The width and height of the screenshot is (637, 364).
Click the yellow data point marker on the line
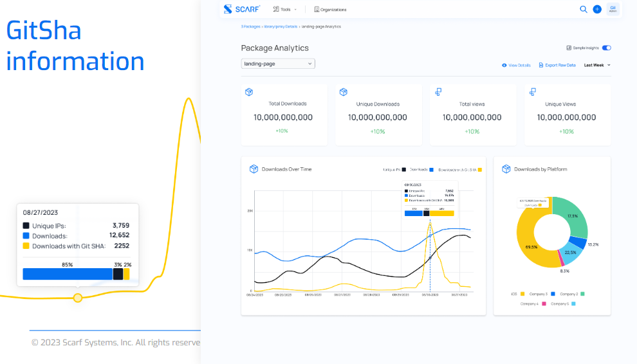[x=78, y=298]
